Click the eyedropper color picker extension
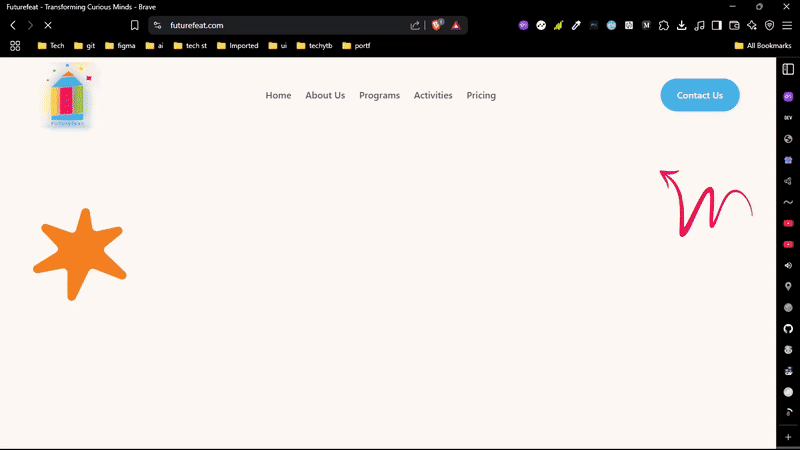 576,25
